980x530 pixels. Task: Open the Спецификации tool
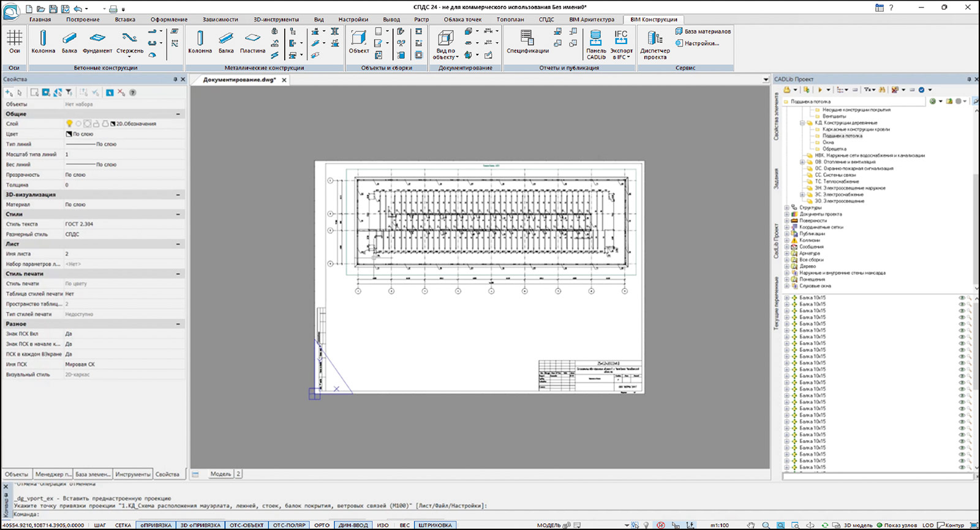pyautogui.click(x=527, y=42)
